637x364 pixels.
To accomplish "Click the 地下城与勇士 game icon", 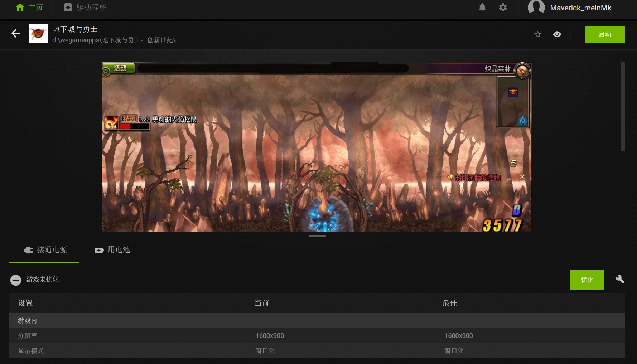I will click(x=38, y=33).
